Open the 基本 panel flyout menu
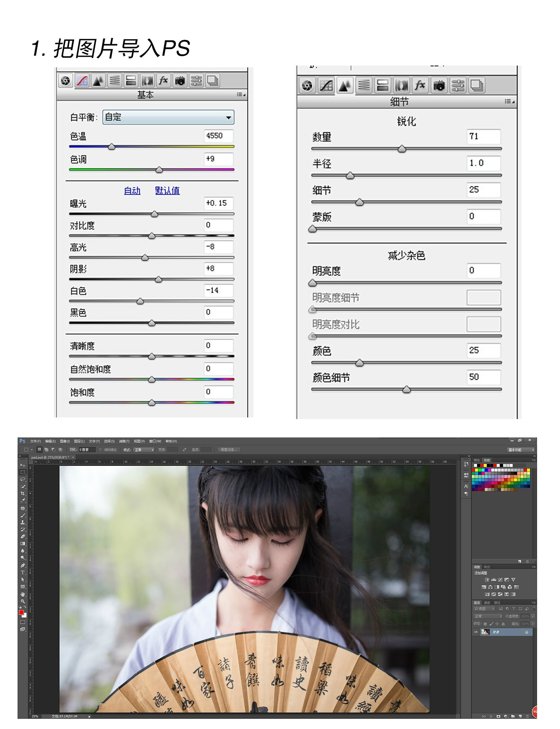Image resolution: width=560 pixels, height=729 pixels. [x=241, y=95]
